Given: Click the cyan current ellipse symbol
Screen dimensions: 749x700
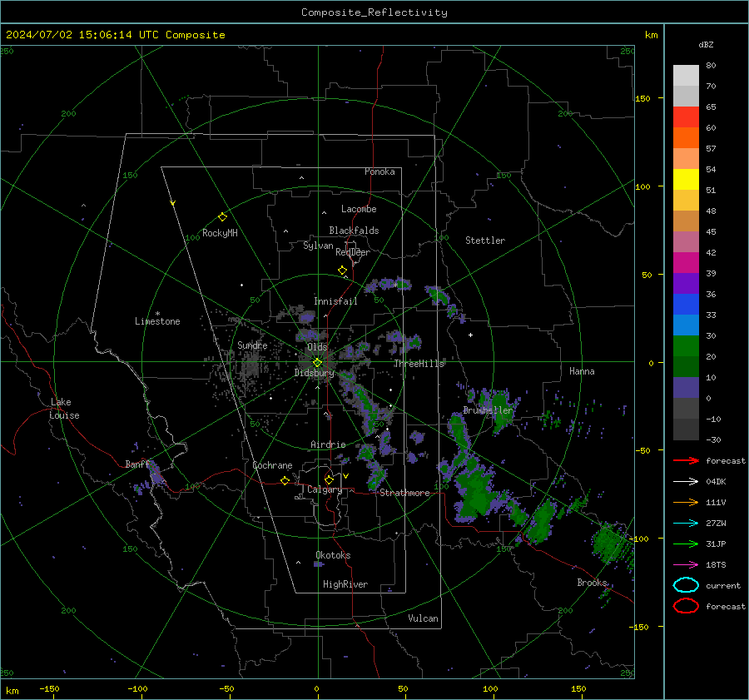Looking at the screenshot, I should (686, 585).
